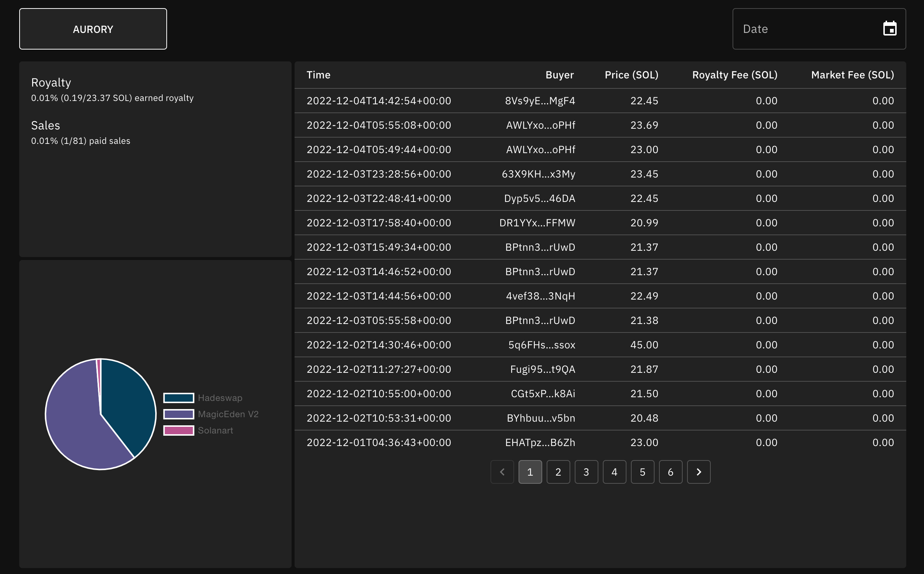Image resolution: width=924 pixels, height=574 pixels.
Task: Focus the Date input field
Action: pyautogui.click(x=819, y=29)
